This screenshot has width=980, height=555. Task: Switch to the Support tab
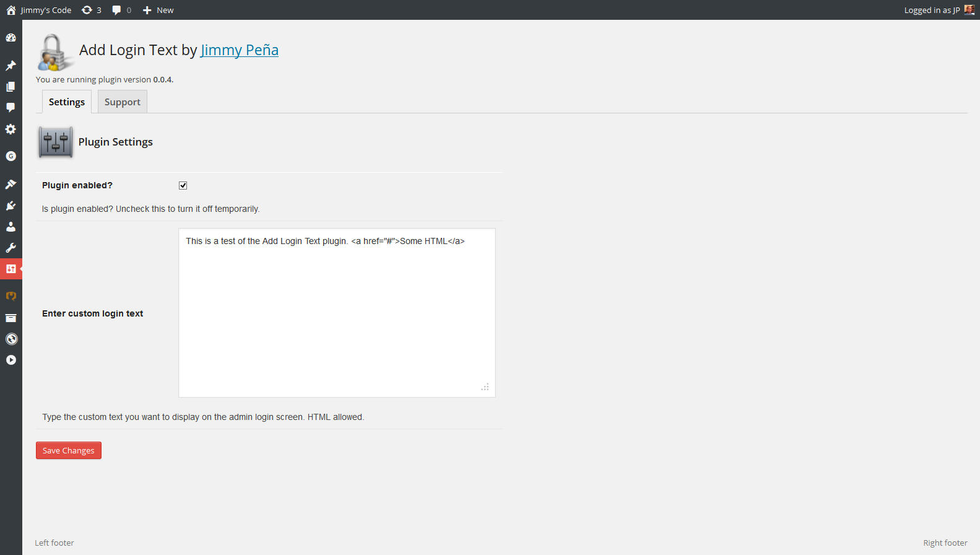pos(122,102)
